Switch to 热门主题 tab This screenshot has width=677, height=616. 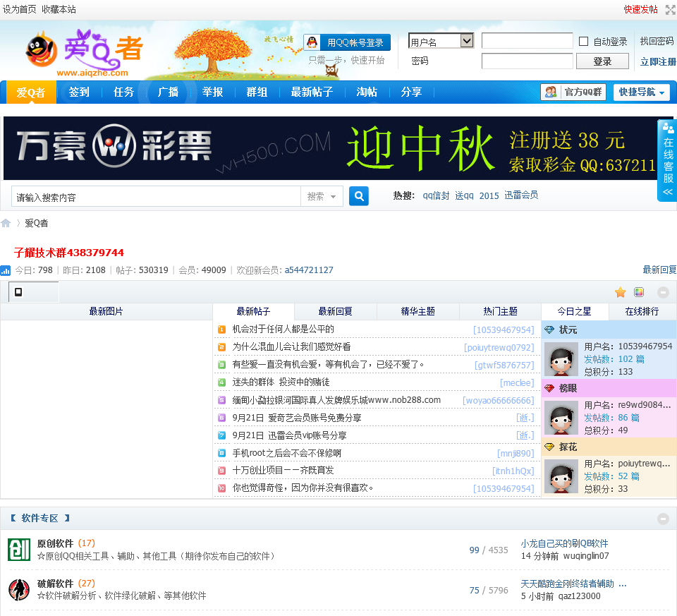click(x=501, y=311)
